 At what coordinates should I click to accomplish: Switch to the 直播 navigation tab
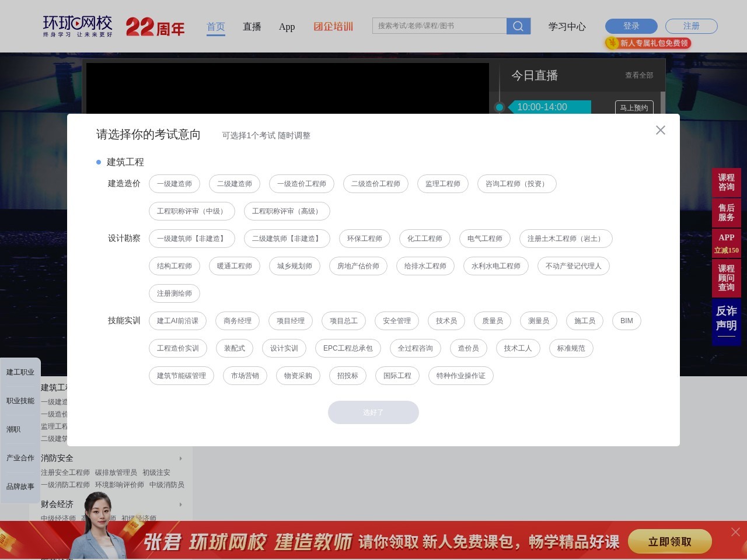point(252,26)
